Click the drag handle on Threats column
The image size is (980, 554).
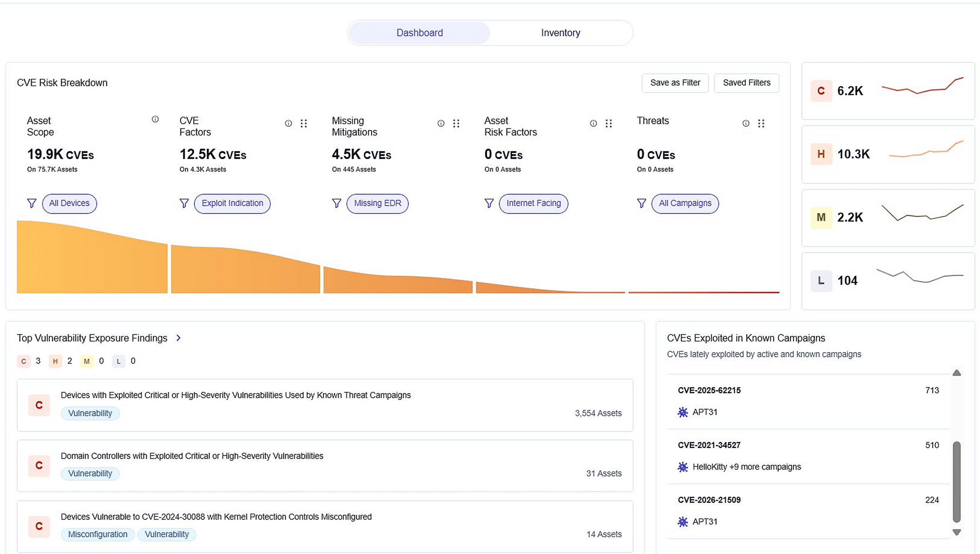tap(761, 123)
